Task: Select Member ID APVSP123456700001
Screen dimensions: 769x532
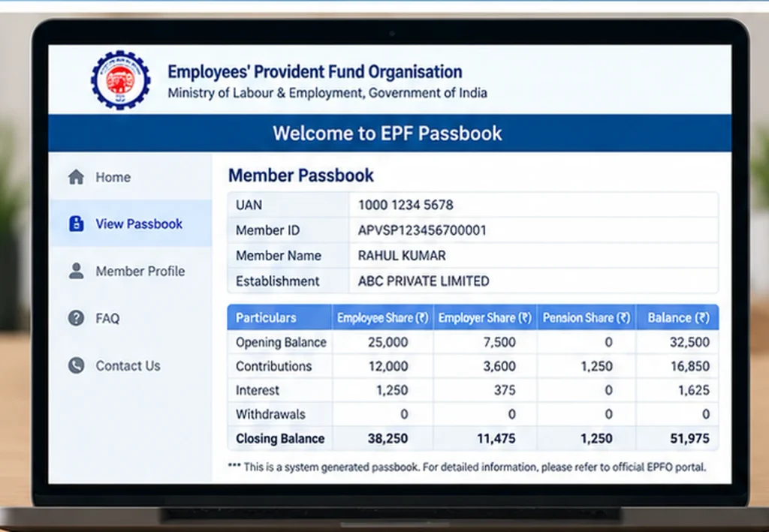Action: (422, 230)
